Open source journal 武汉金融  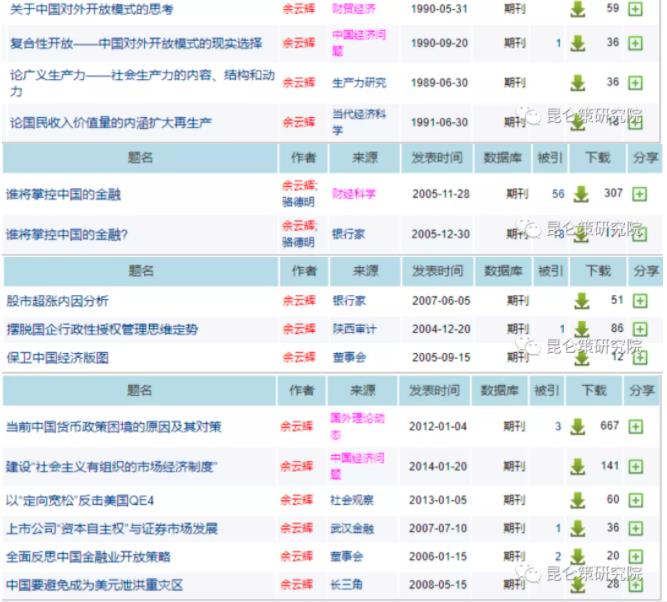(353, 528)
